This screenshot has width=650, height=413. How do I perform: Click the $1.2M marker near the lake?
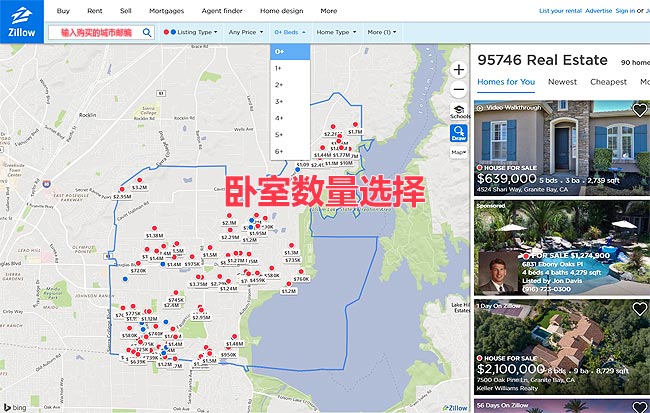pos(289,291)
